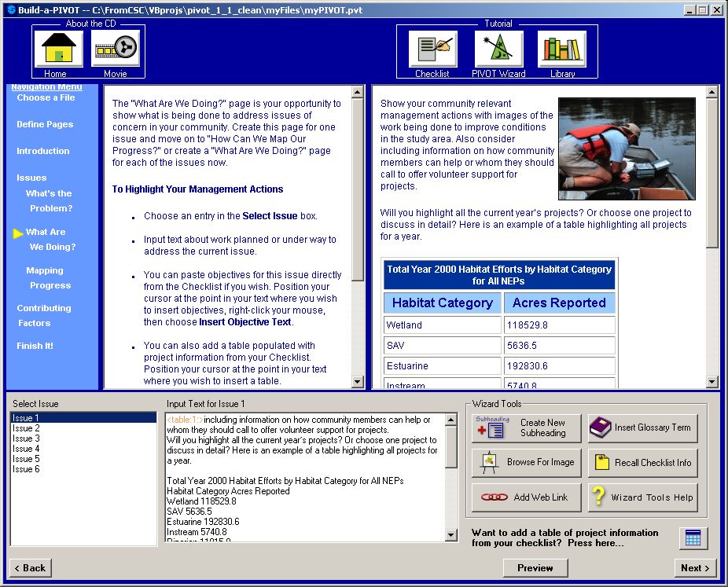Open Define Pages navigation item
The image size is (728, 587).
point(45,124)
